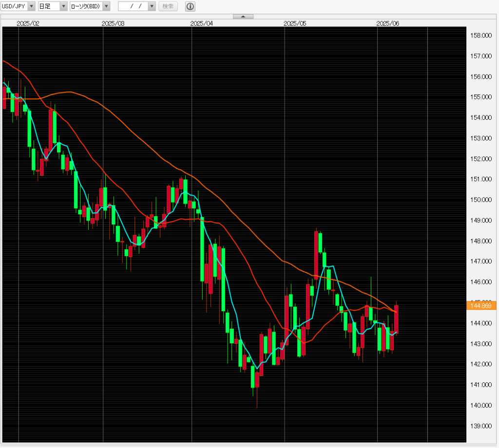Open the 日足 timeframe dropdown
The width and height of the screenshot is (499, 448).
[x=63, y=6]
